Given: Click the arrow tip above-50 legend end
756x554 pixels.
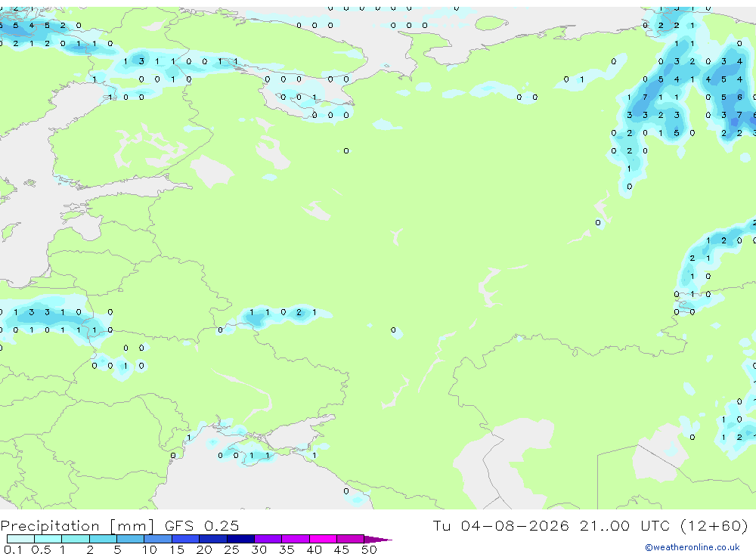Looking at the screenshot, I should point(379,540).
